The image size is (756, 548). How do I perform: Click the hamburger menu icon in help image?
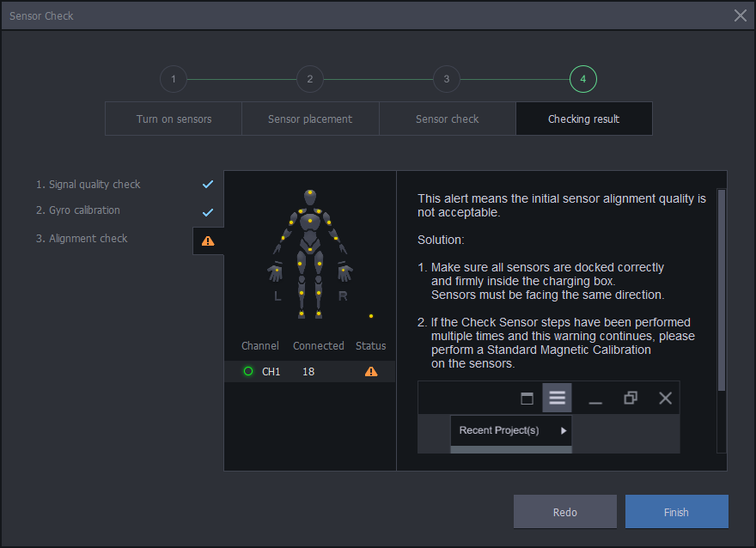coord(557,398)
